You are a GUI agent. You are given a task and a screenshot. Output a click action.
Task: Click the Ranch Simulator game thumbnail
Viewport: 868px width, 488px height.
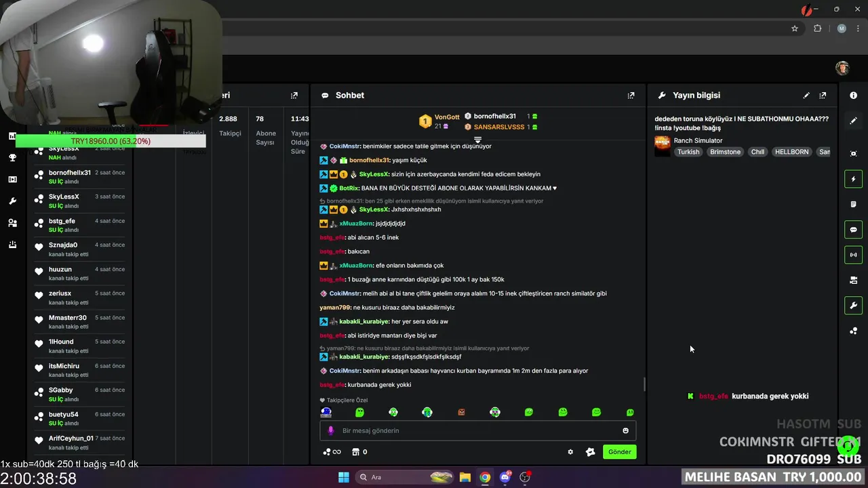[x=662, y=146]
